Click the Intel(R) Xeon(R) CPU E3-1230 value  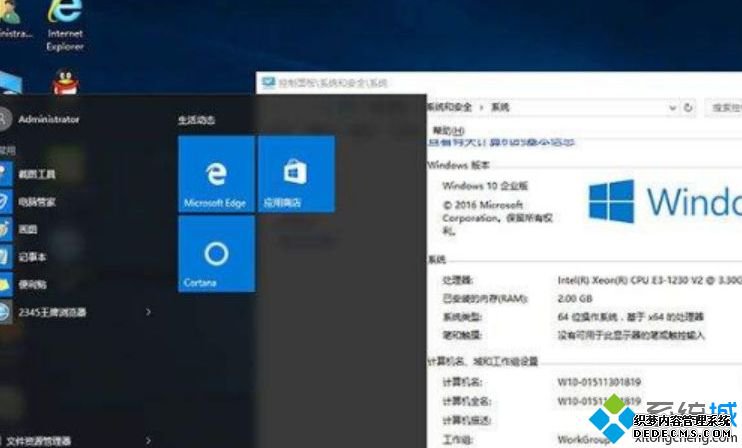[649, 280]
